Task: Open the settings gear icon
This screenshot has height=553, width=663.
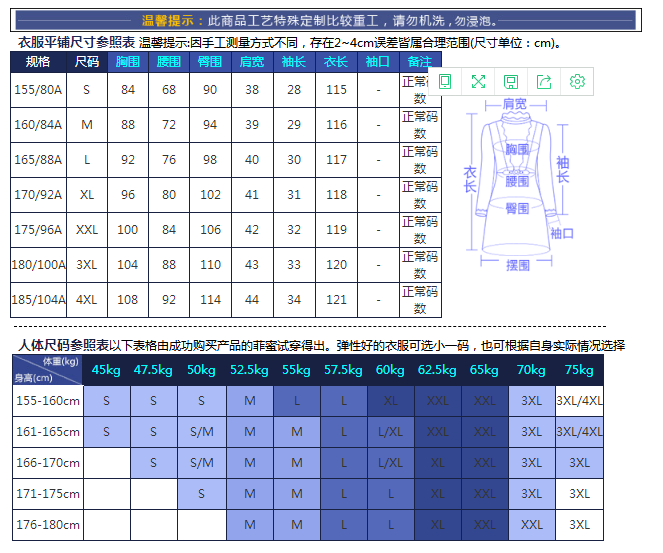Action: pyautogui.click(x=577, y=82)
